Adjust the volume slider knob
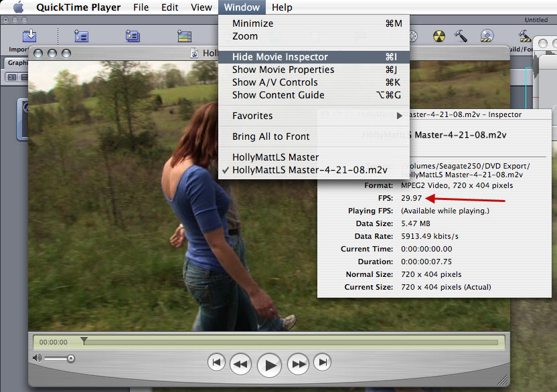The width and height of the screenshot is (557, 392). 71,359
